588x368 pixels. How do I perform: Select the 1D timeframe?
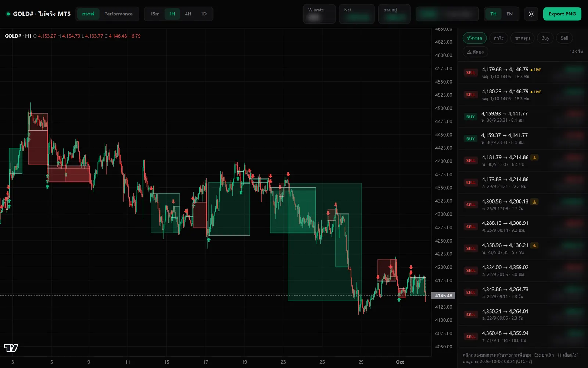pos(204,14)
